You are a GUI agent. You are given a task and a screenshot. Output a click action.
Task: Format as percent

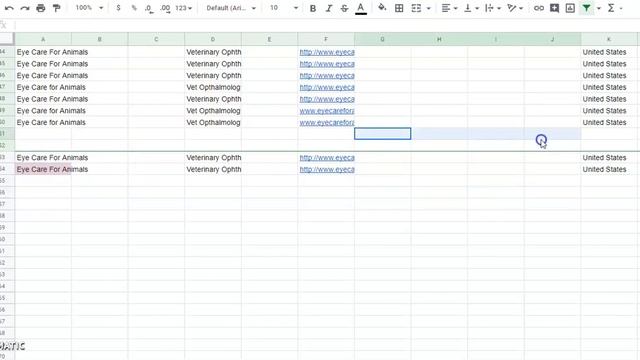(133, 8)
